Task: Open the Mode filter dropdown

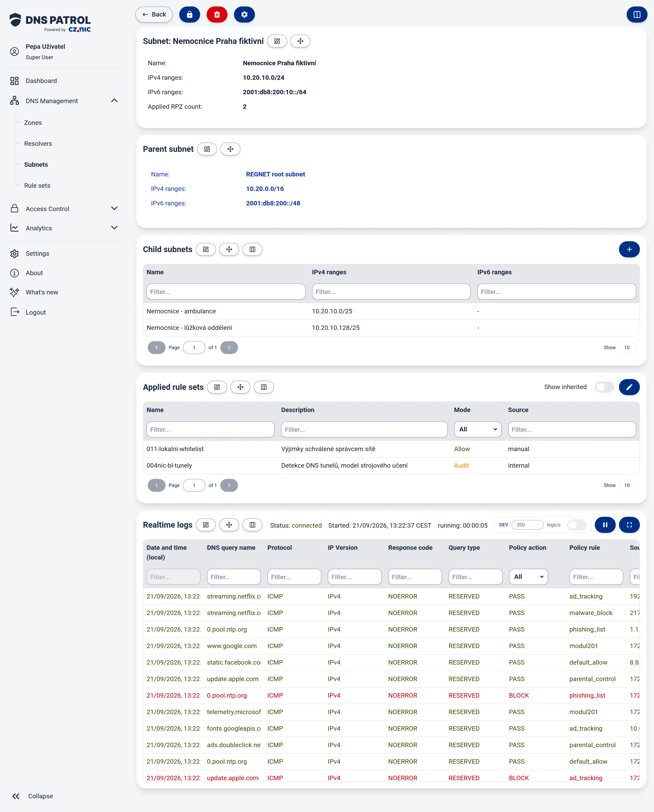Action: [478, 430]
